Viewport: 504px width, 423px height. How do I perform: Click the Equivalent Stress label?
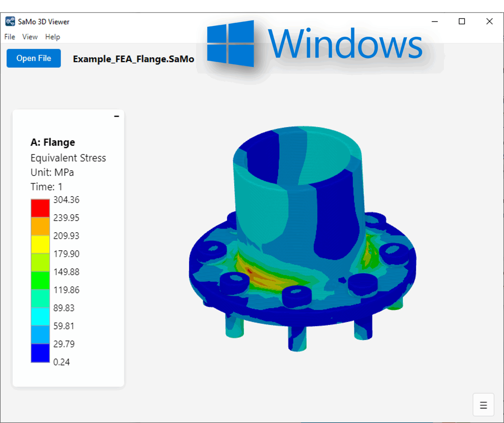(x=68, y=158)
